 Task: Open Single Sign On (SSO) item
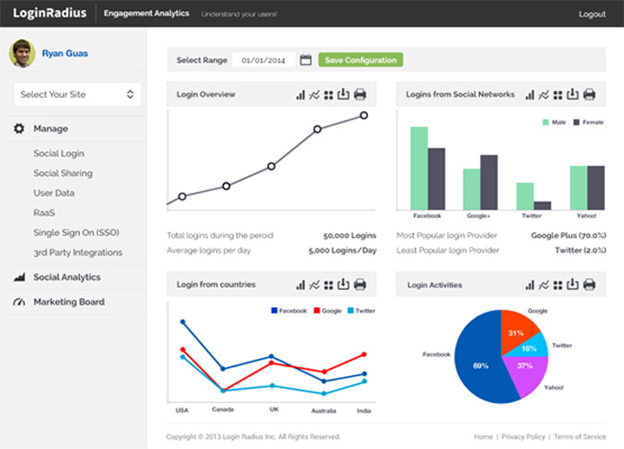(x=76, y=232)
